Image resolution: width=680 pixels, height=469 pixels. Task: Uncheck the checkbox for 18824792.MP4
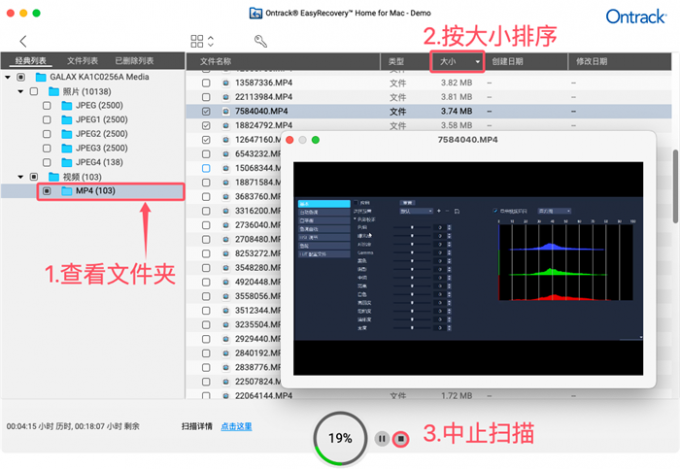tap(206, 126)
